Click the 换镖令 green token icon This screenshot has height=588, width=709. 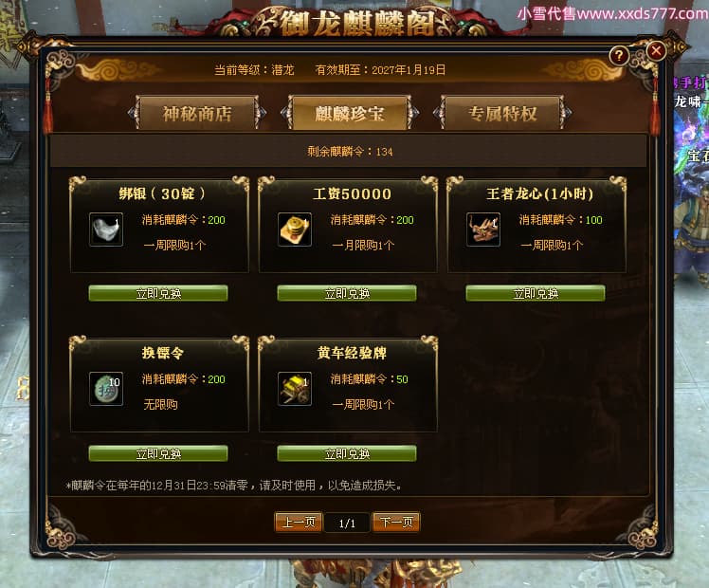pyautogui.click(x=106, y=389)
